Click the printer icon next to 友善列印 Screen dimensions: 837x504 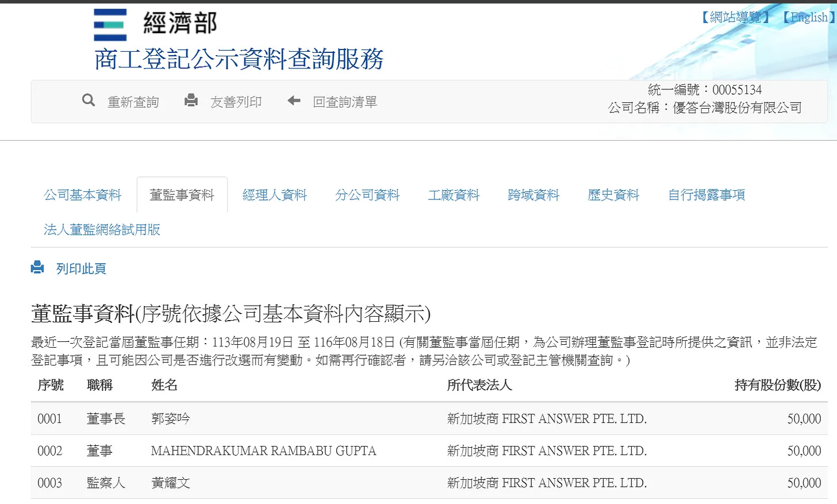[x=191, y=99]
